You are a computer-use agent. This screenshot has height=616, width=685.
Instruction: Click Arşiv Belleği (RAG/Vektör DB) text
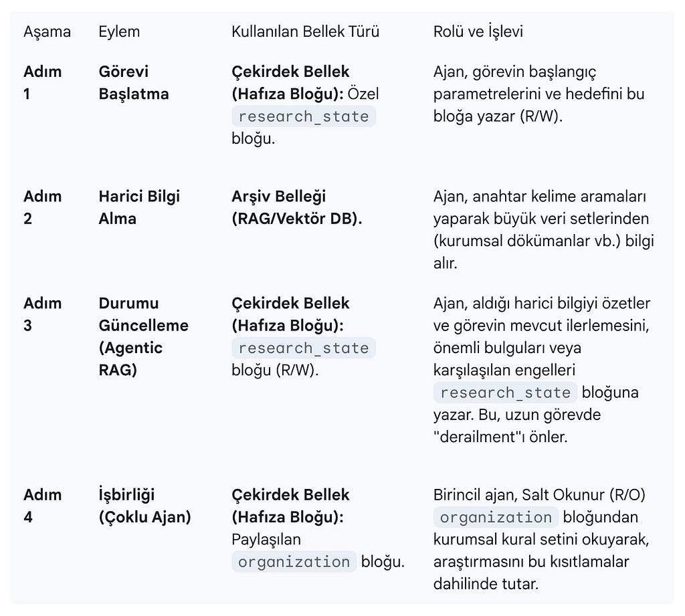(x=296, y=207)
